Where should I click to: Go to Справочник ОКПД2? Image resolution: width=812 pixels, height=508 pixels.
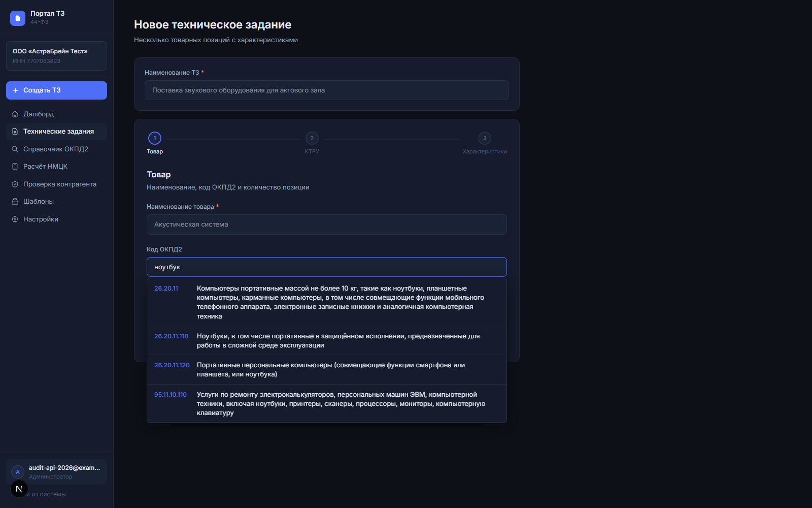coord(56,149)
